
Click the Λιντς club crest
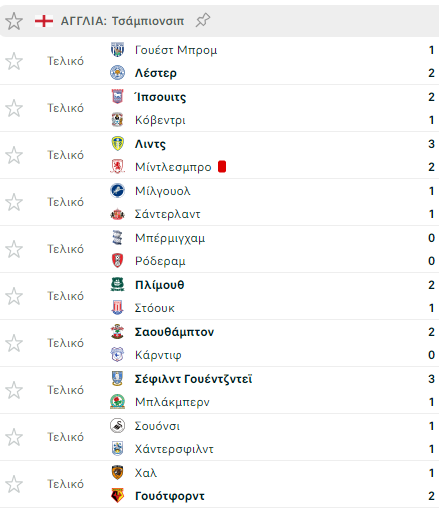(117, 144)
